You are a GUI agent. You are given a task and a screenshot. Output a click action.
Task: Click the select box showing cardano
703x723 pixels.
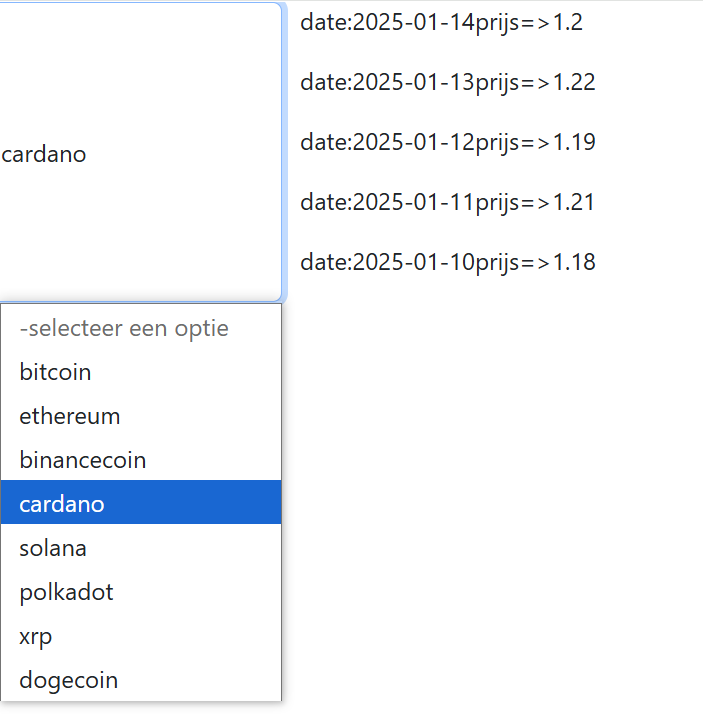pos(140,154)
